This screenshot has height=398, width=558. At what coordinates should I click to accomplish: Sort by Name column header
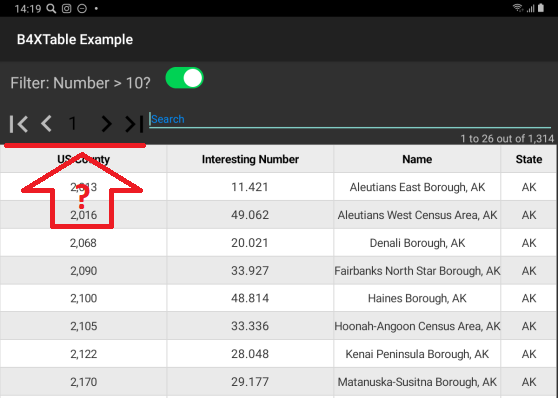click(417, 159)
